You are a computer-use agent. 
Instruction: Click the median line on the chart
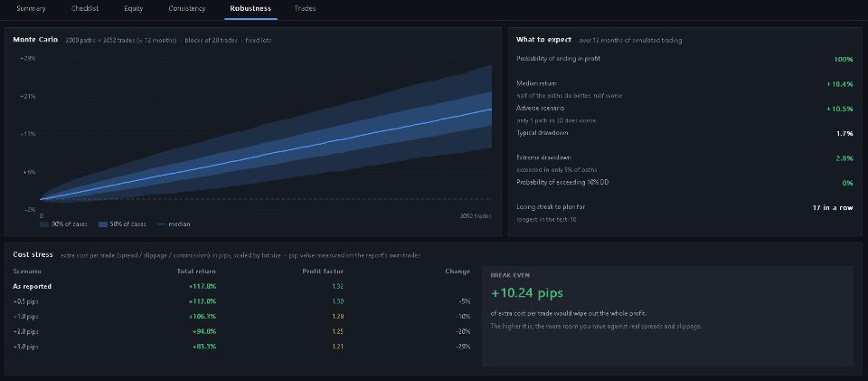click(266, 155)
